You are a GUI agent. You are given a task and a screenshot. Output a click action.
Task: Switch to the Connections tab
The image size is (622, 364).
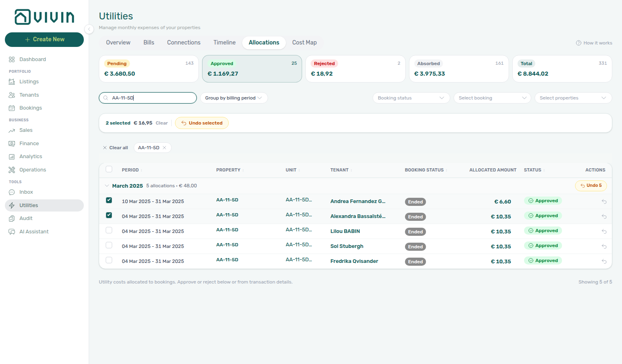(x=184, y=42)
